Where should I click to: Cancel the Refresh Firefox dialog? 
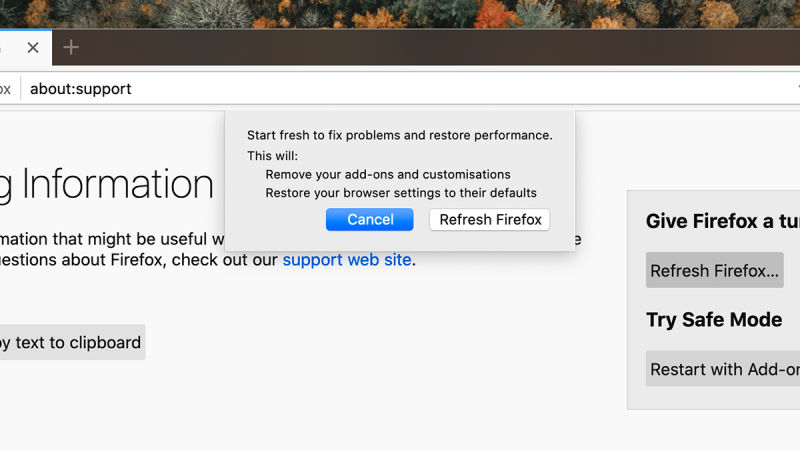coord(370,219)
